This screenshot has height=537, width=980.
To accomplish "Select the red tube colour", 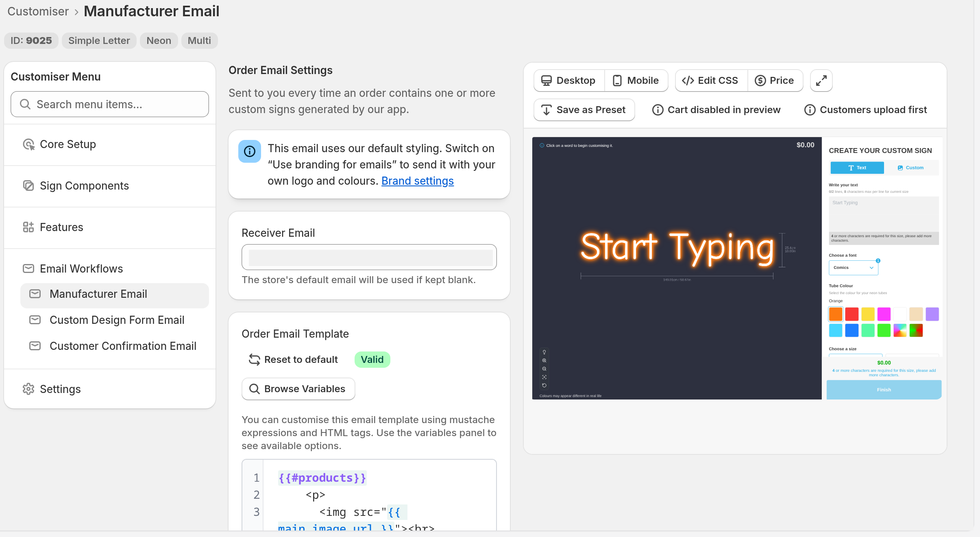I will (x=852, y=314).
